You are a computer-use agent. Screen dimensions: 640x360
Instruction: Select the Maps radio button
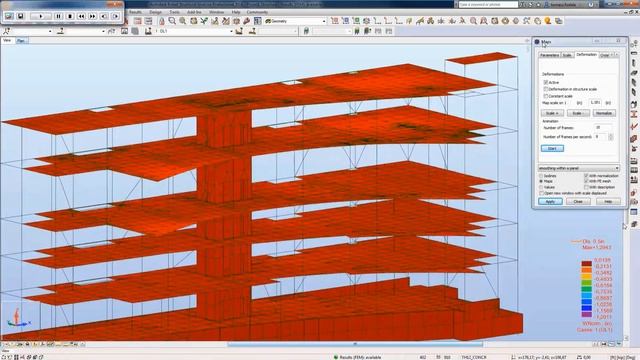[x=541, y=181]
